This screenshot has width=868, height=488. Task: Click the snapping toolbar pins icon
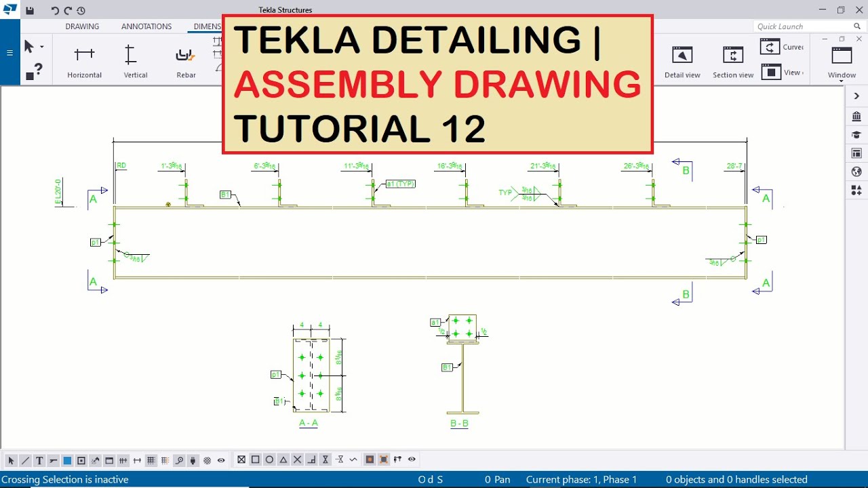pos(397,460)
